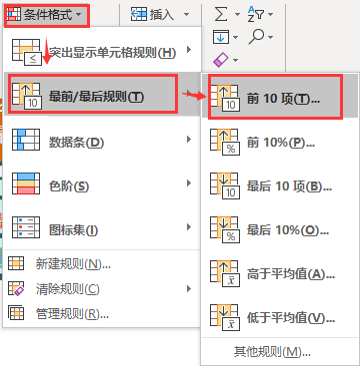The width and height of the screenshot is (360, 366).
Task: Click the manage rules icon
Action: (x=16, y=313)
